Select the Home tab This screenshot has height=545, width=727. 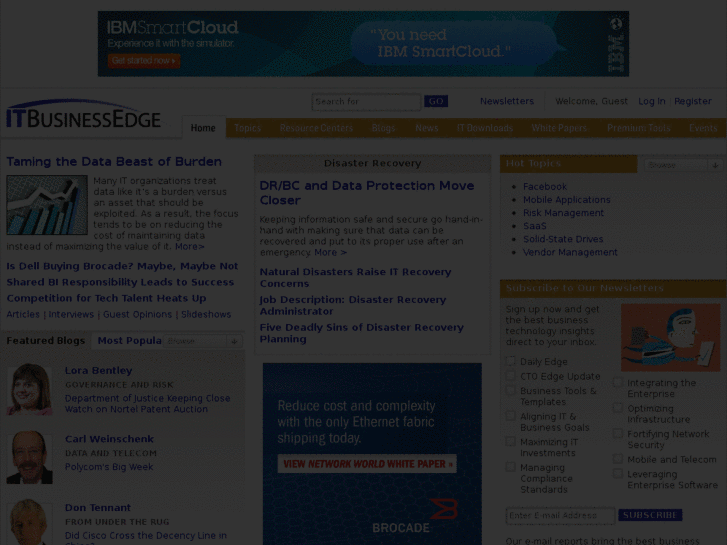(203, 128)
